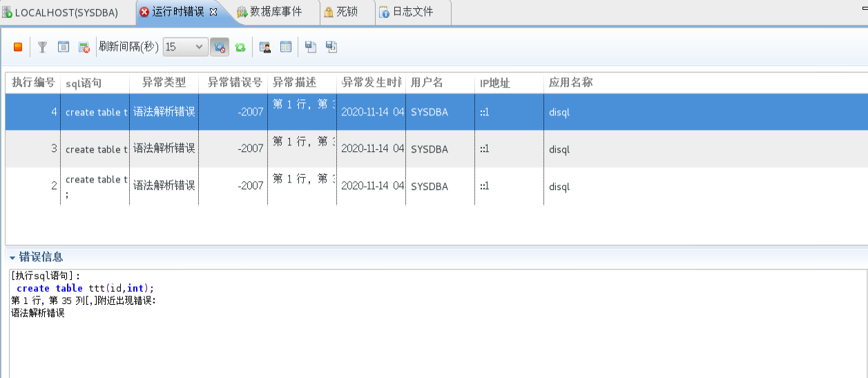Collapse the 错误信息 section
The width and height of the screenshot is (868, 378).
pyautogui.click(x=12, y=257)
